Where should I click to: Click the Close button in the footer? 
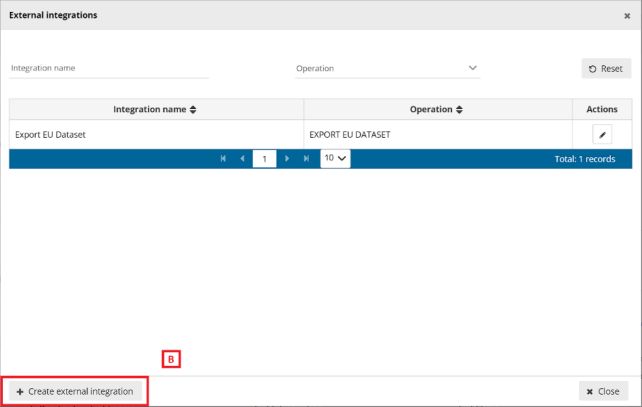tap(603, 391)
